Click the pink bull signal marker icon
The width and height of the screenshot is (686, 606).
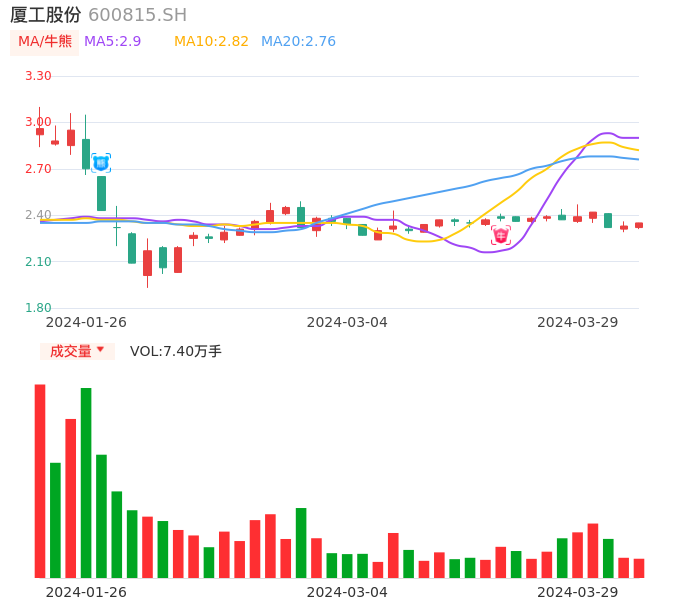click(x=501, y=235)
